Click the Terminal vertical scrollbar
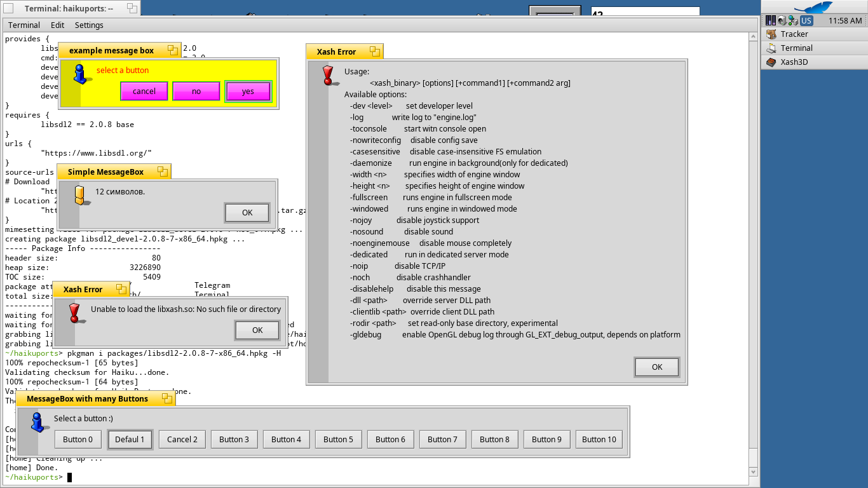Viewport: 868px width, 488px height. pyautogui.click(x=753, y=254)
